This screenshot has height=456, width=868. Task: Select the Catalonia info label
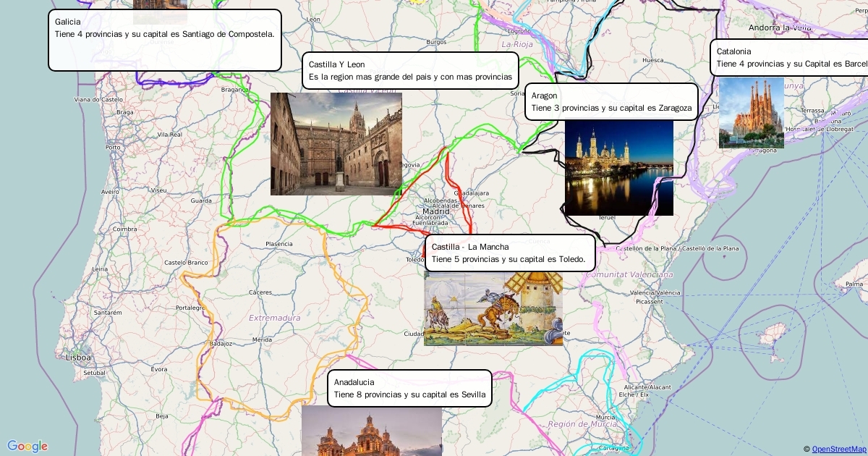point(788,57)
